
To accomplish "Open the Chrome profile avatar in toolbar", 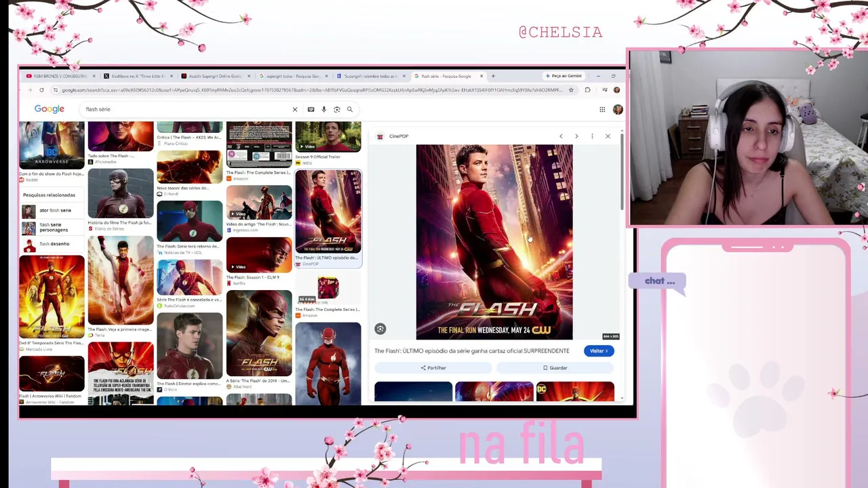I will click(x=616, y=90).
